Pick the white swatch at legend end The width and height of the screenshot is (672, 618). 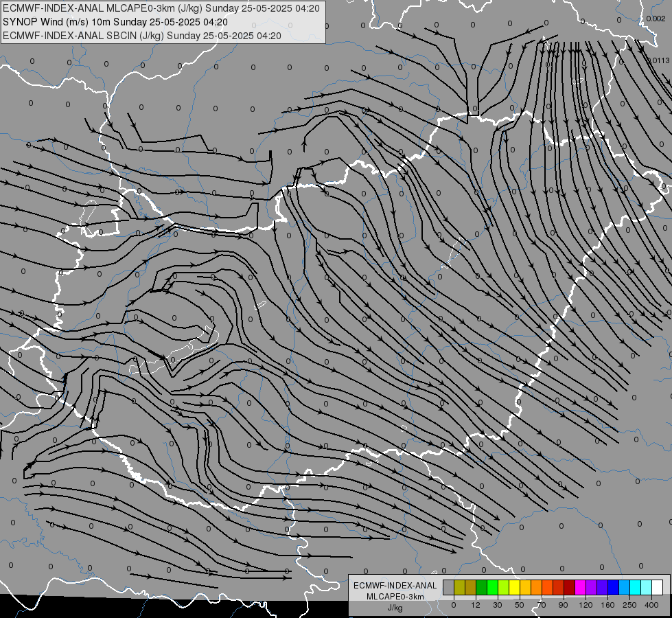pyautogui.click(x=658, y=587)
